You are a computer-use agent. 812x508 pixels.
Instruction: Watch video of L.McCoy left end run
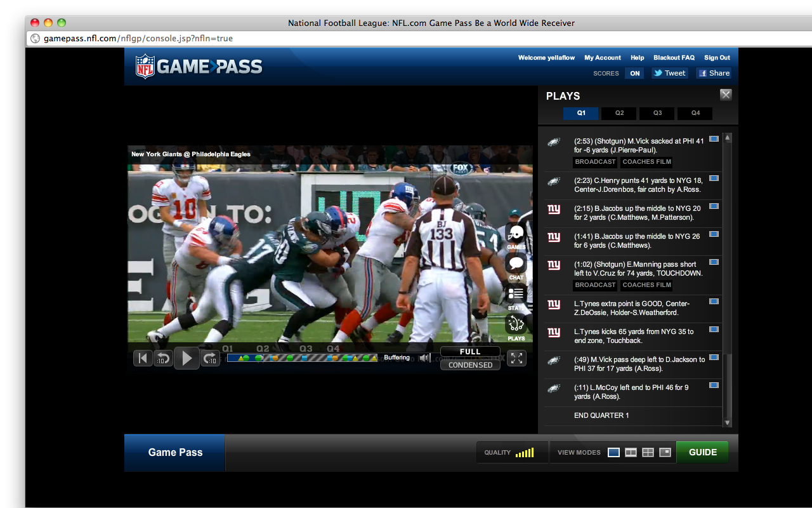[x=714, y=385]
